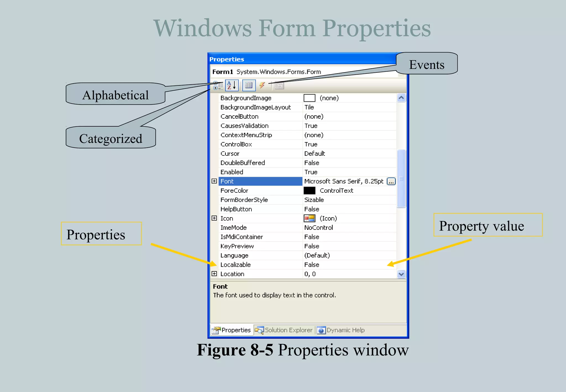
Task: Click the Font ellipsis button
Action: [x=391, y=181]
